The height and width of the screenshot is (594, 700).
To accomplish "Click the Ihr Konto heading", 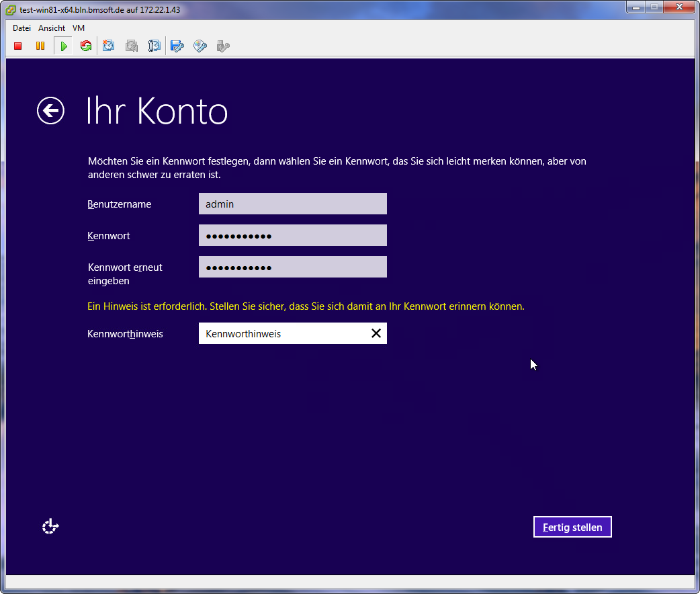I will (x=157, y=111).
